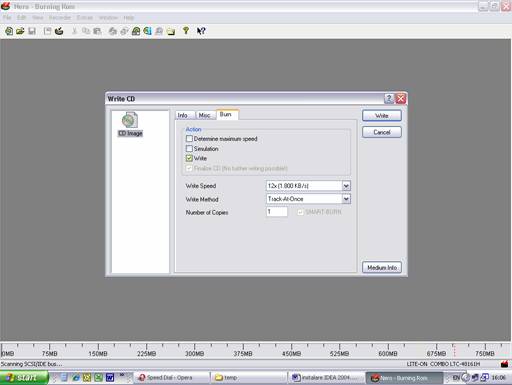Click the Cut scissors toolbar icon

pyautogui.click(x=74, y=31)
